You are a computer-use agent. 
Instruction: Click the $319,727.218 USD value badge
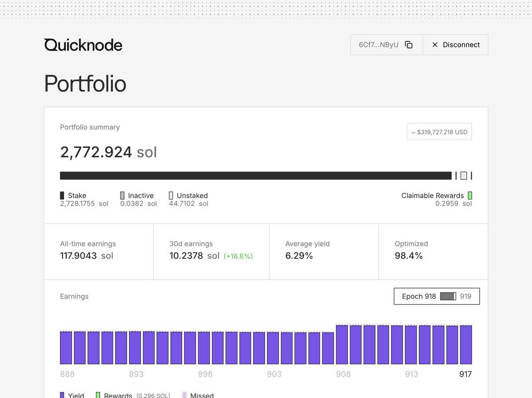click(439, 132)
